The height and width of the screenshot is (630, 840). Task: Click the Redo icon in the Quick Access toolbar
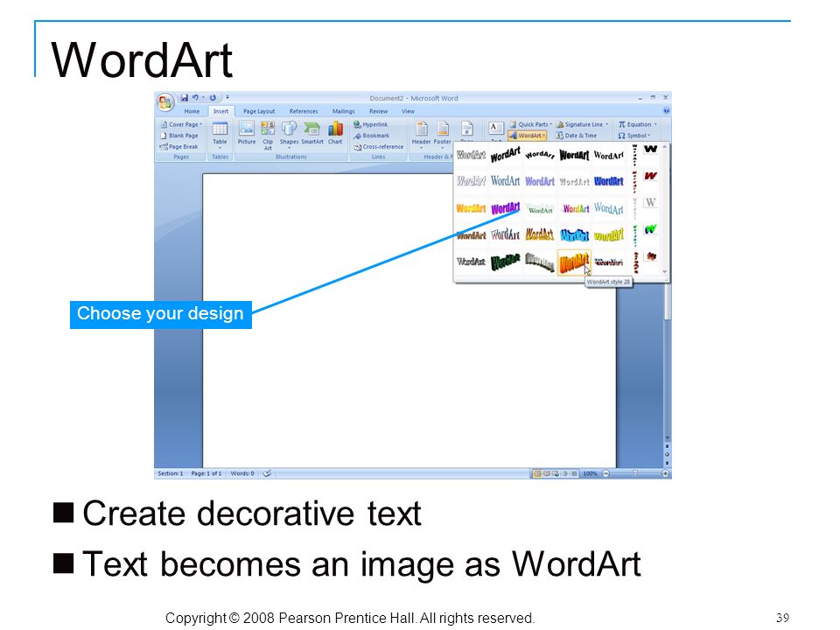213,98
